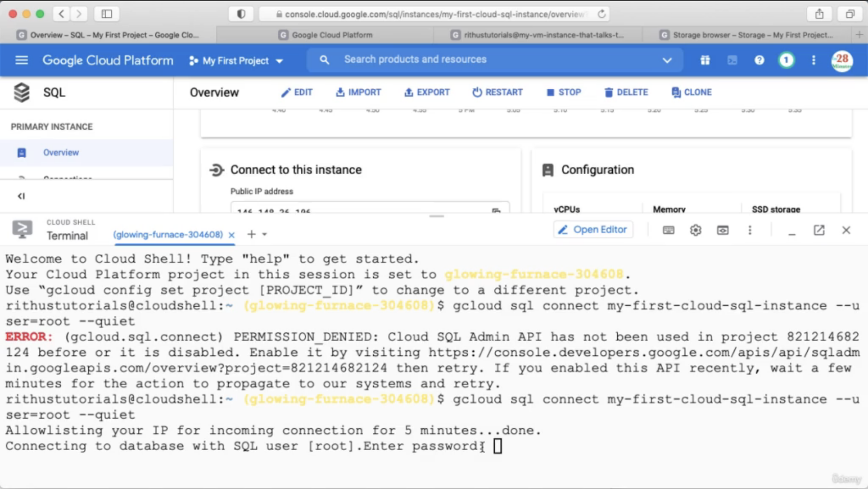This screenshot has height=489, width=868.
Task: Expand the search bar dropdown arrow
Action: tap(667, 60)
